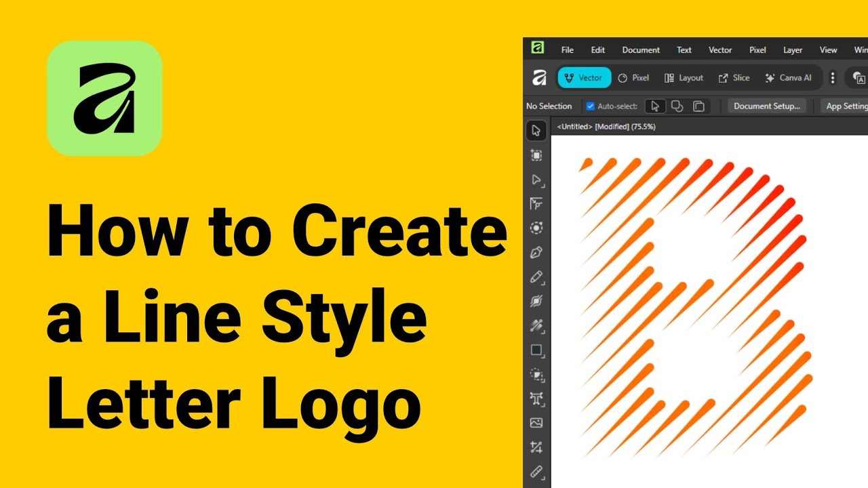Select the Contour tool
The image size is (868, 488).
(536, 228)
